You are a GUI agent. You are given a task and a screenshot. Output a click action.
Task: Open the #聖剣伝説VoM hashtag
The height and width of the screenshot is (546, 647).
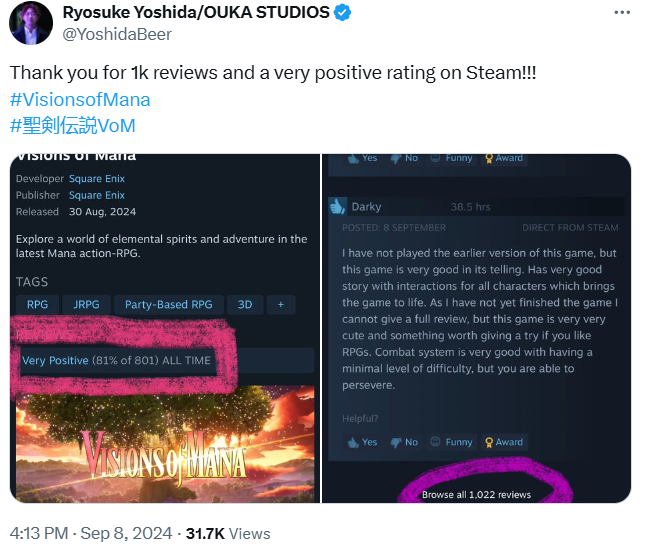[x=72, y=125]
